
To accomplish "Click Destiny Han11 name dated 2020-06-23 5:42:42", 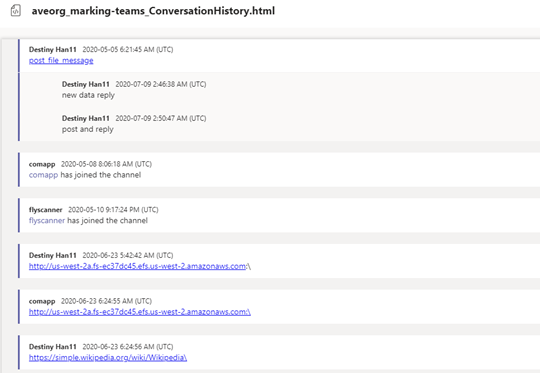I will coord(53,256).
